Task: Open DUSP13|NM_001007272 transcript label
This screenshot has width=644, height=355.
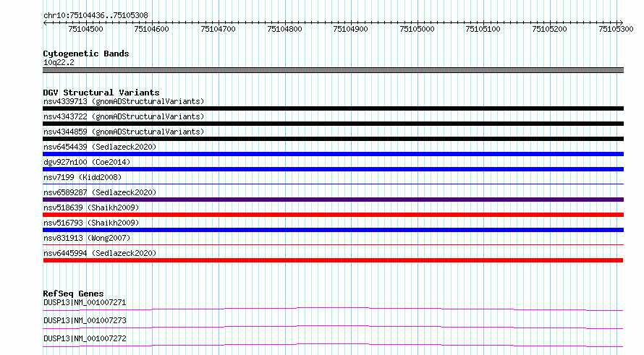Action: point(85,339)
